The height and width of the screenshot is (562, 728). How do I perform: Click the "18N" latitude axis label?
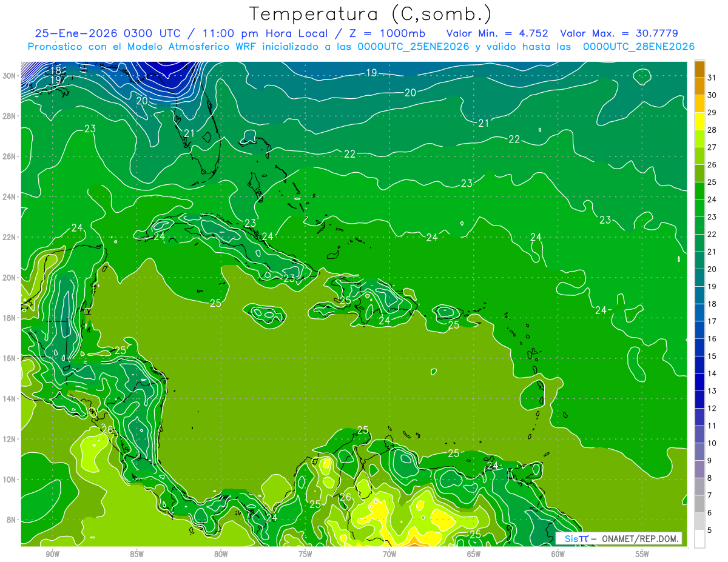10,318
